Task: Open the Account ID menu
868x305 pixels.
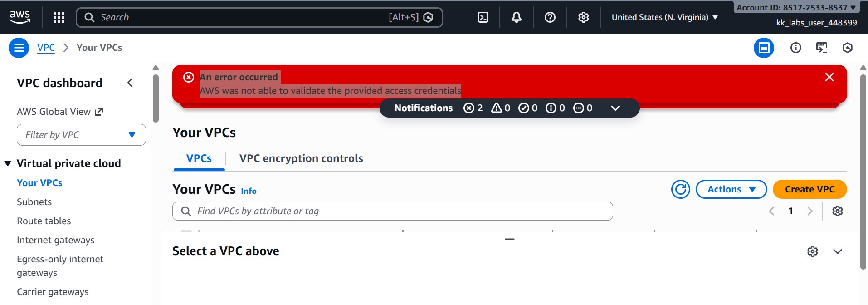Action: pos(796,7)
